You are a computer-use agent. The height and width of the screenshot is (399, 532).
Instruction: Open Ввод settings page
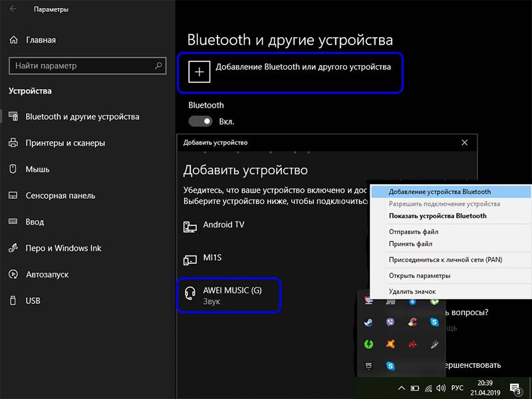tap(35, 221)
